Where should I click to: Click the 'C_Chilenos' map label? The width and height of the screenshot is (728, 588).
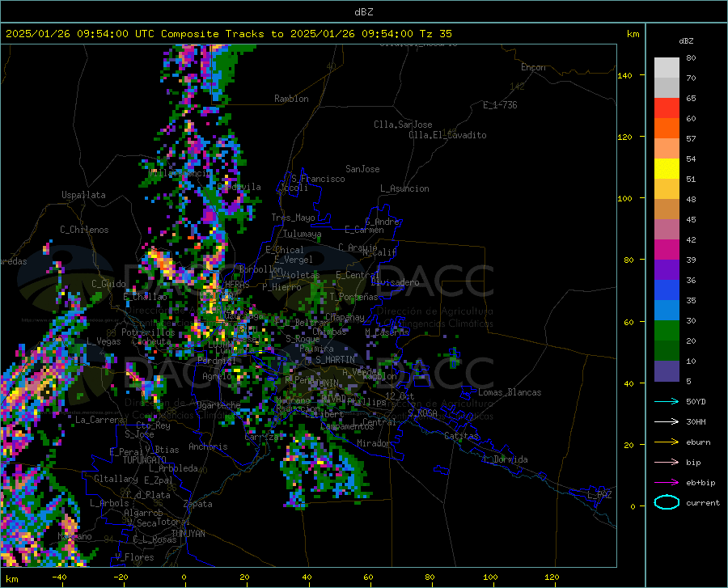pos(84,230)
